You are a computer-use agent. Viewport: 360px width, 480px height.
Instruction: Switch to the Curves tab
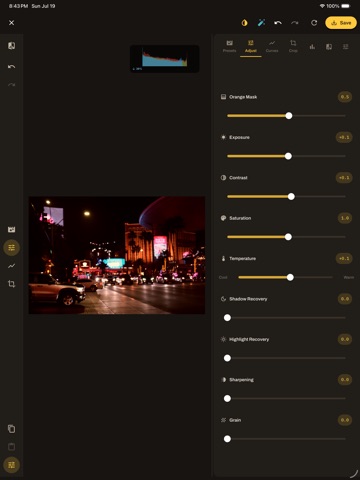pos(272,46)
